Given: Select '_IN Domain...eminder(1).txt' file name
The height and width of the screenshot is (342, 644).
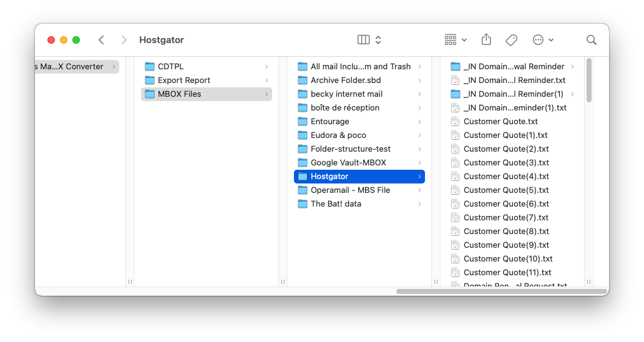Looking at the screenshot, I should (515, 107).
